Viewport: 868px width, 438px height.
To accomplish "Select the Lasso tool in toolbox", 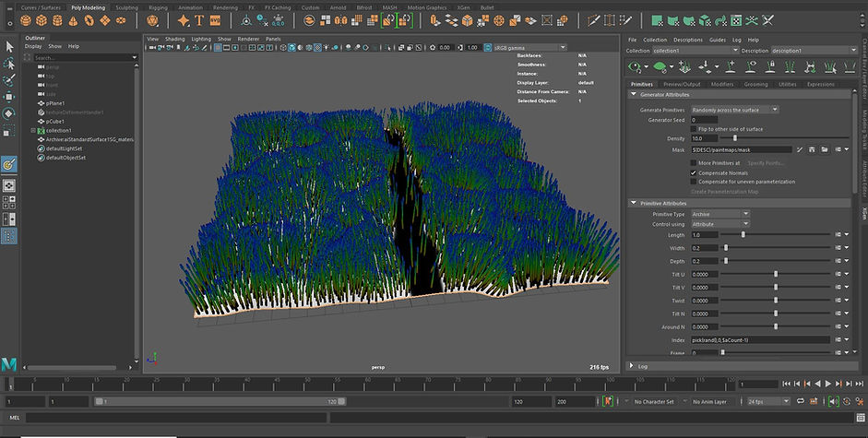I will point(9,64).
